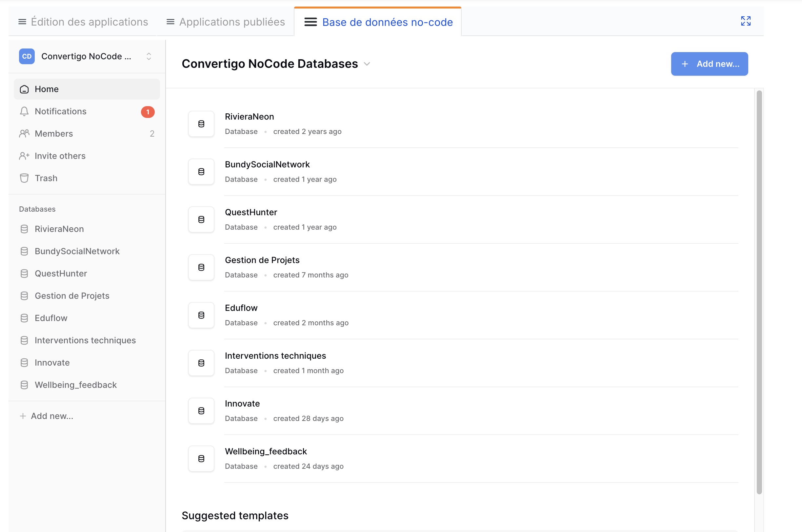Click BundySocialNetwork database tile icon in main list
This screenshot has height=532, width=802.
(x=201, y=172)
